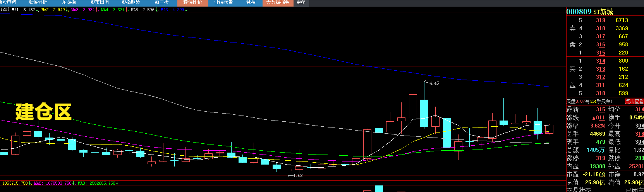Click the highlighted 转债比价 button
Image resolution: width=644 pixels, height=192 pixels.
point(192,2)
